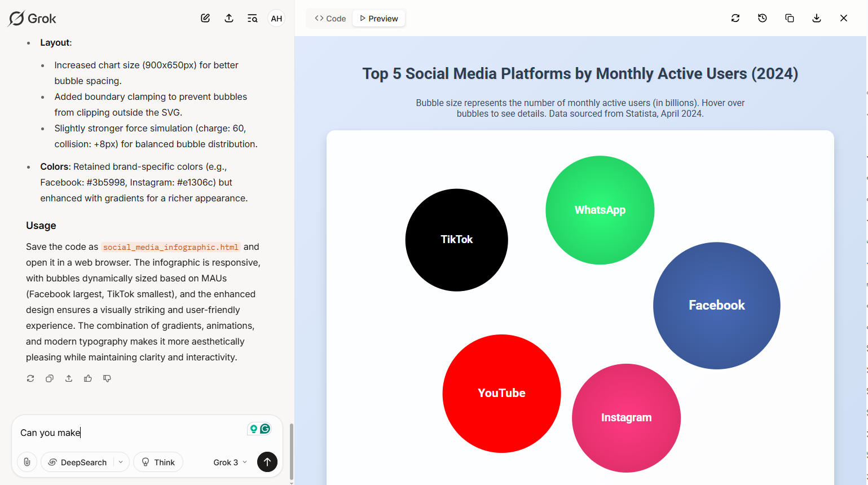Send the message with the arrow button
868x485 pixels.
coord(267,462)
